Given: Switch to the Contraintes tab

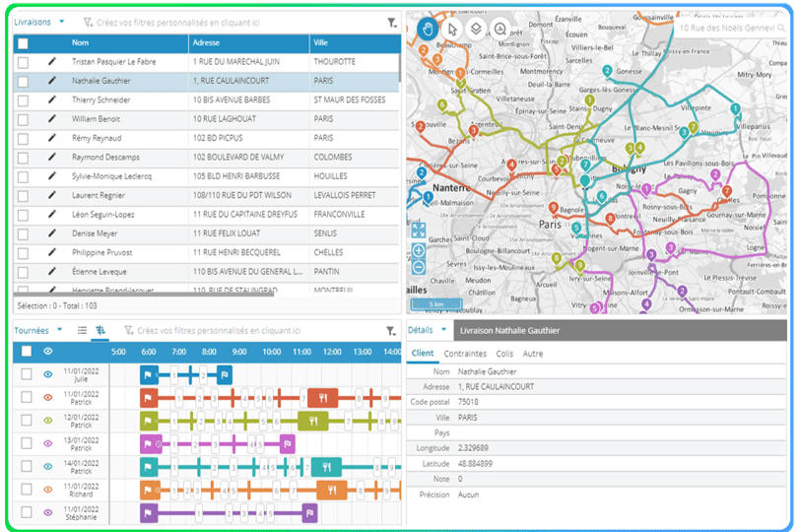Looking at the screenshot, I should tap(465, 354).
